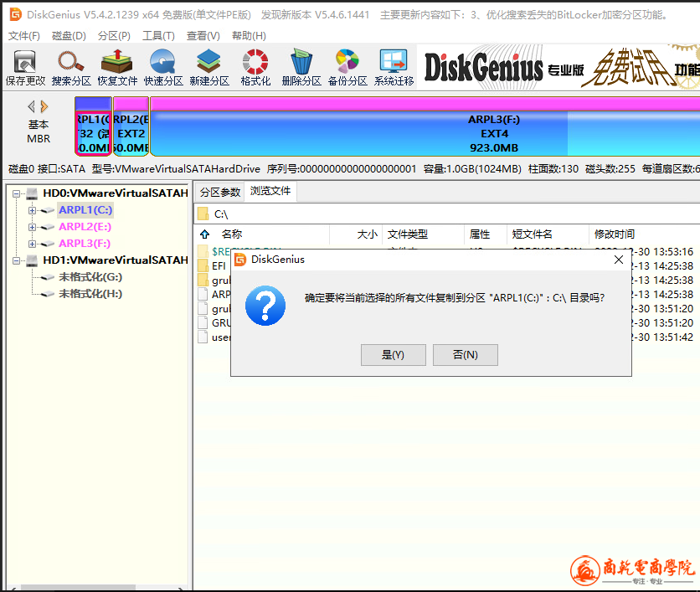Sort files by the Attributes (属性) column
The width and height of the screenshot is (700, 592).
486,234
